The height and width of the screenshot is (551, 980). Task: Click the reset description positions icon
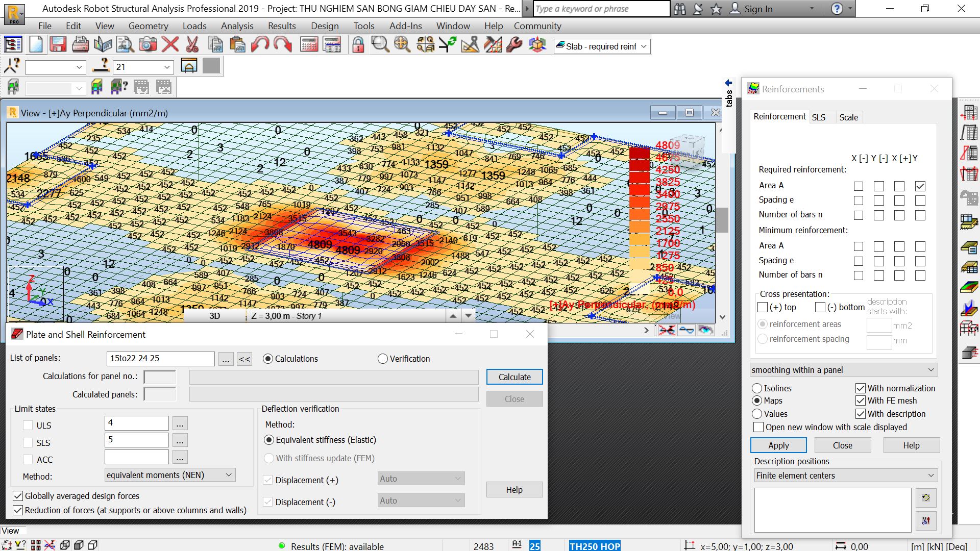click(926, 497)
